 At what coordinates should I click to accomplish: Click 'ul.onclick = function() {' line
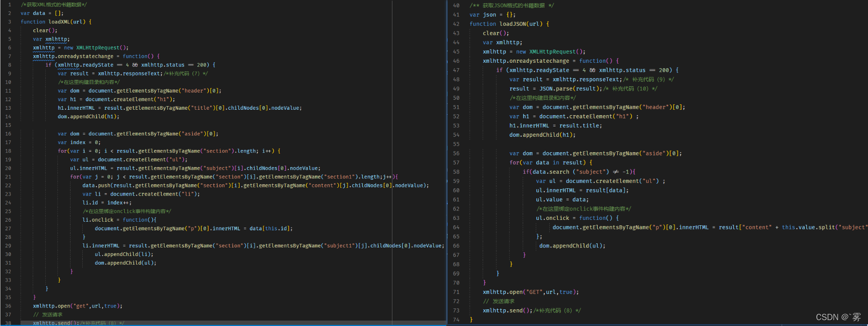[x=577, y=218]
